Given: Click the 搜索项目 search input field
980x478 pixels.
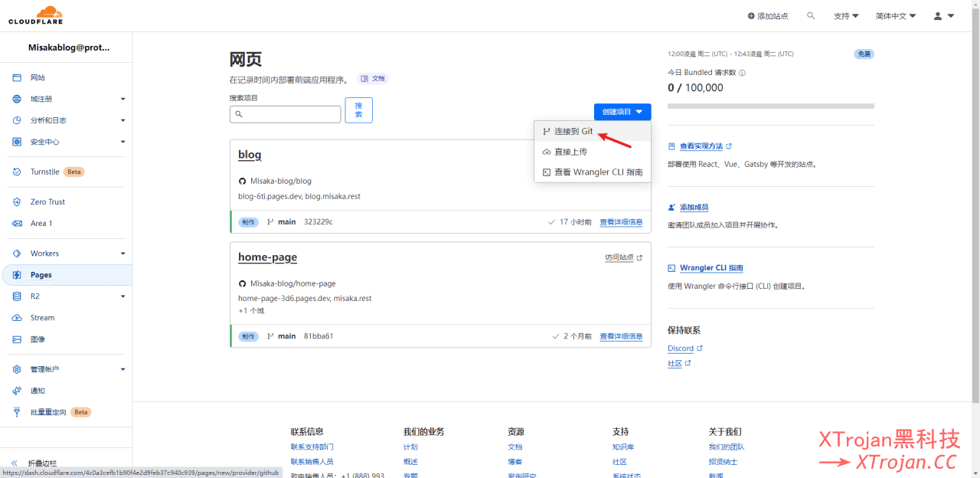Looking at the screenshot, I should click(x=285, y=113).
